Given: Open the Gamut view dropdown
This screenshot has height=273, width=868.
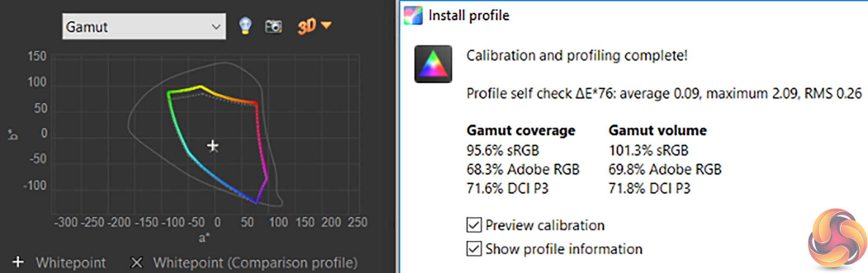Looking at the screenshot, I should [144, 27].
